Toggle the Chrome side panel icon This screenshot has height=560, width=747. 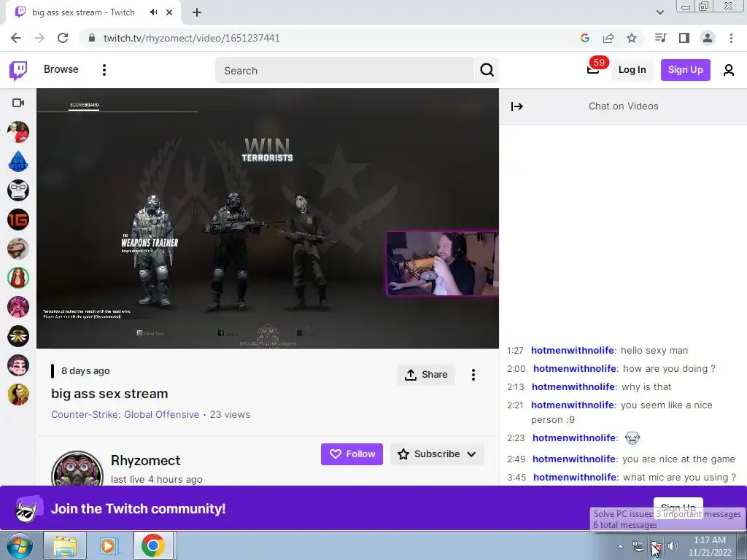pyautogui.click(x=684, y=38)
